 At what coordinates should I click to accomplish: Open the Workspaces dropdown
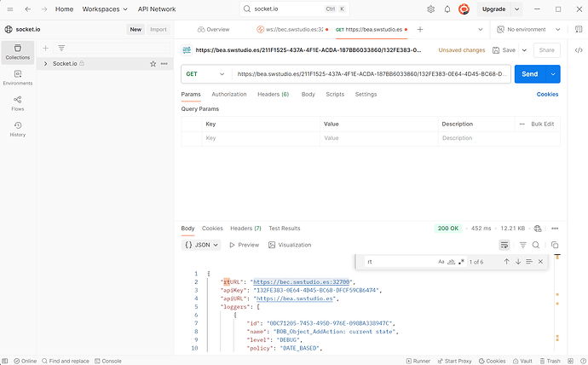(105, 9)
